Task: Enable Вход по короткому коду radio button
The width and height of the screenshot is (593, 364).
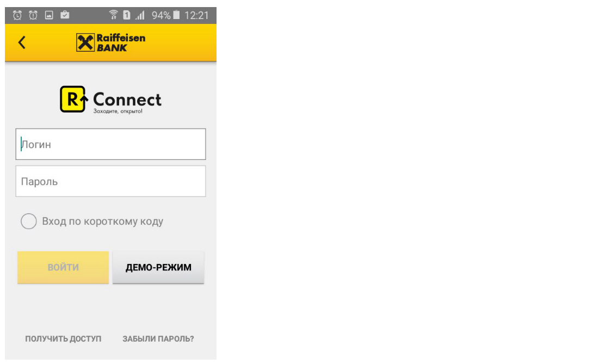Action: click(29, 221)
